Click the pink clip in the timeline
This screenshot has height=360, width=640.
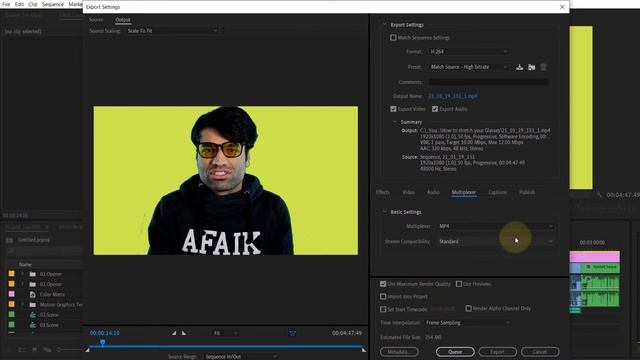click(x=594, y=257)
